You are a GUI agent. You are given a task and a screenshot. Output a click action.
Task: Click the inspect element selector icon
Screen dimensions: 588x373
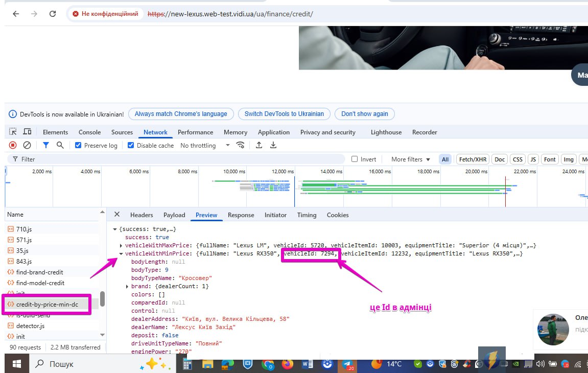(13, 132)
